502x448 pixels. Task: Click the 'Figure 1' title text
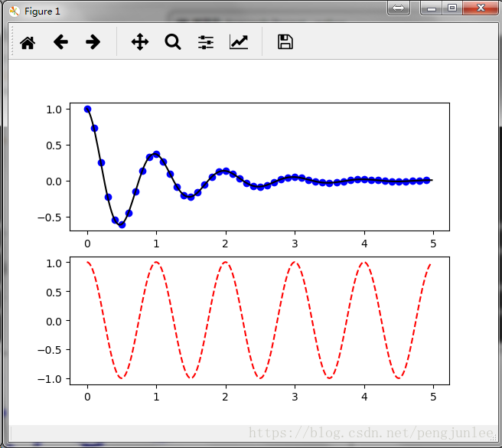click(x=42, y=11)
